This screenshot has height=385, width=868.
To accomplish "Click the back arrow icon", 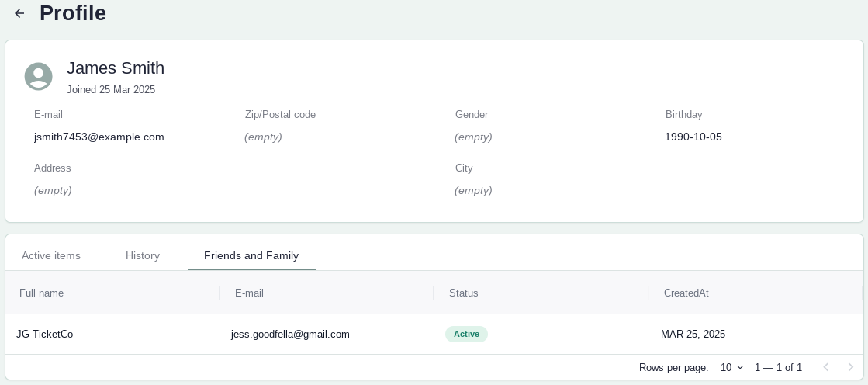I will 19,13.
